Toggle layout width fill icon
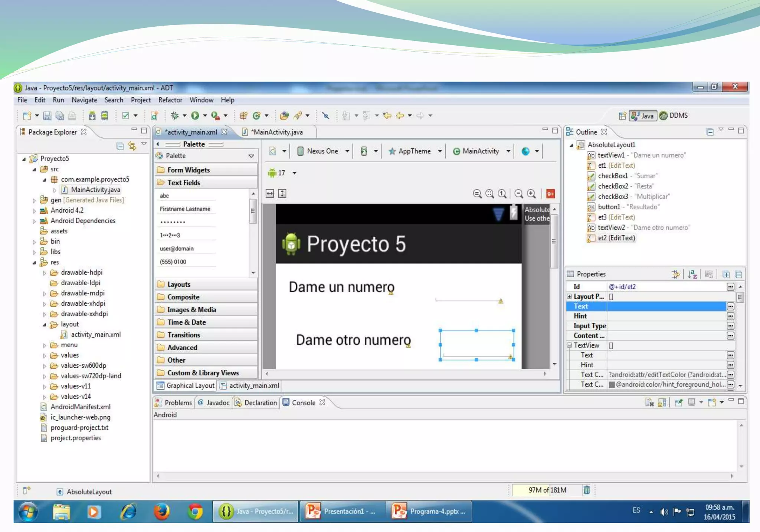This screenshot has height=532, width=760. click(x=270, y=194)
